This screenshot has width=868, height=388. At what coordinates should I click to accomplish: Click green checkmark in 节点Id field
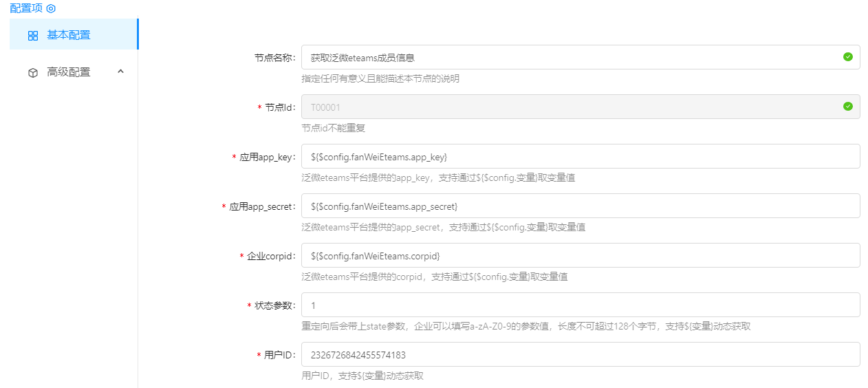pyautogui.click(x=847, y=107)
